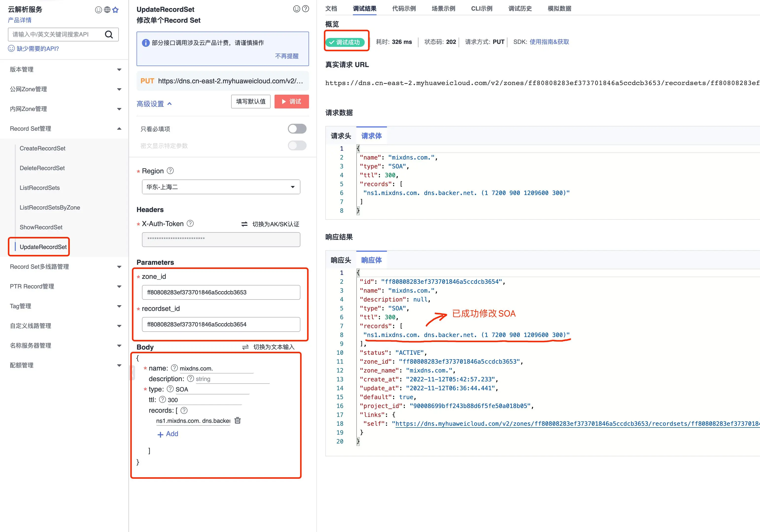Click the globe icon beside 云解析服务 title
The width and height of the screenshot is (760, 532).
click(x=107, y=10)
